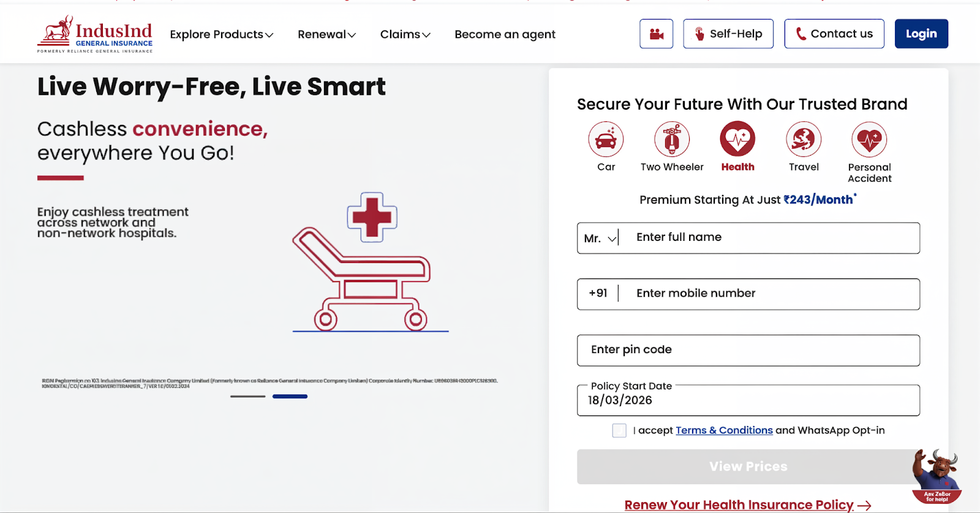Pick the Personal Accident insurance icon
This screenshot has width=980, height=513.
click(869, 139)
